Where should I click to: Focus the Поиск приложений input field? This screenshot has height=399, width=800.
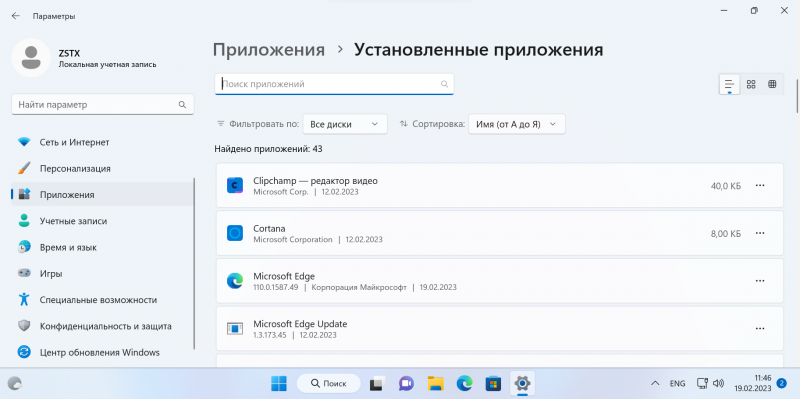coord(334,84)
